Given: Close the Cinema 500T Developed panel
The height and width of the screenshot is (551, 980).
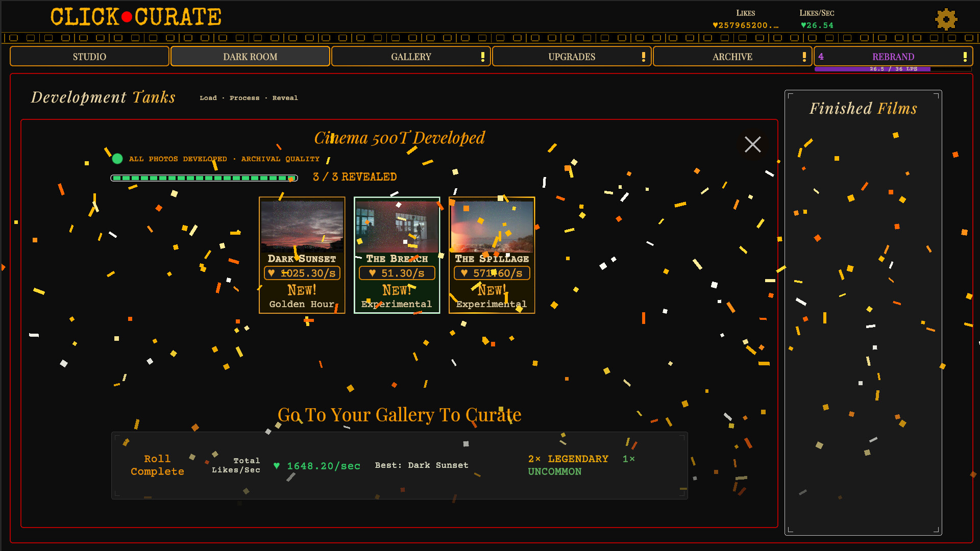Looking at the screenshot, I should pyautogui.click(x=752, y=144).
